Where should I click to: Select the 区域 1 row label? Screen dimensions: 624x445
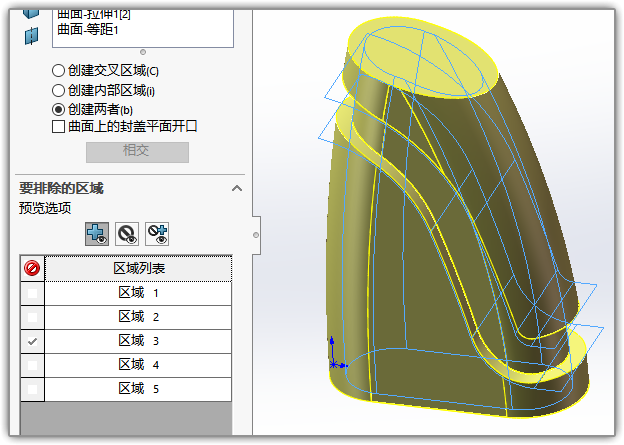(x=138, y=293)
